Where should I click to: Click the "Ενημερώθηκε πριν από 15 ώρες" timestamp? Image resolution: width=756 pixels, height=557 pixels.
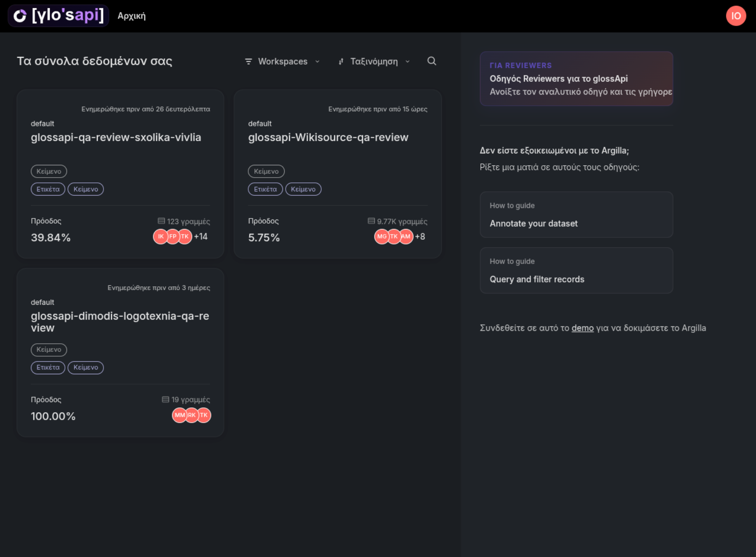tap(378, 109)
